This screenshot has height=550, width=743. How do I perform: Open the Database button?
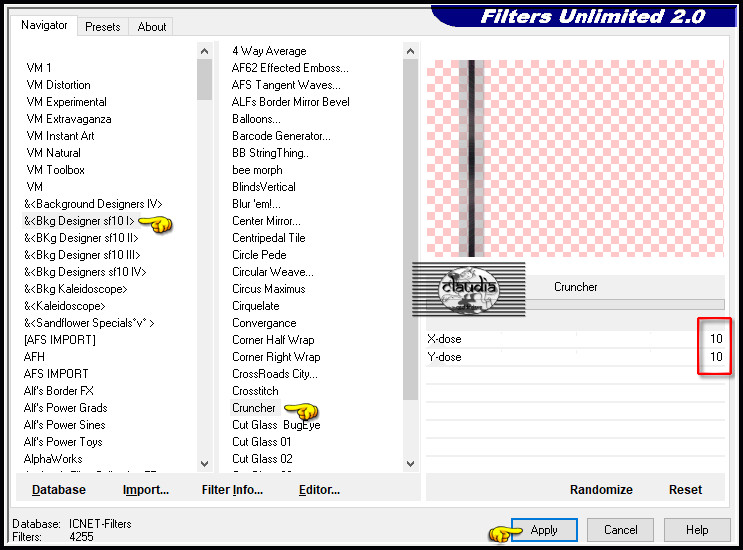pyautogui.click(x=59, y=489)
